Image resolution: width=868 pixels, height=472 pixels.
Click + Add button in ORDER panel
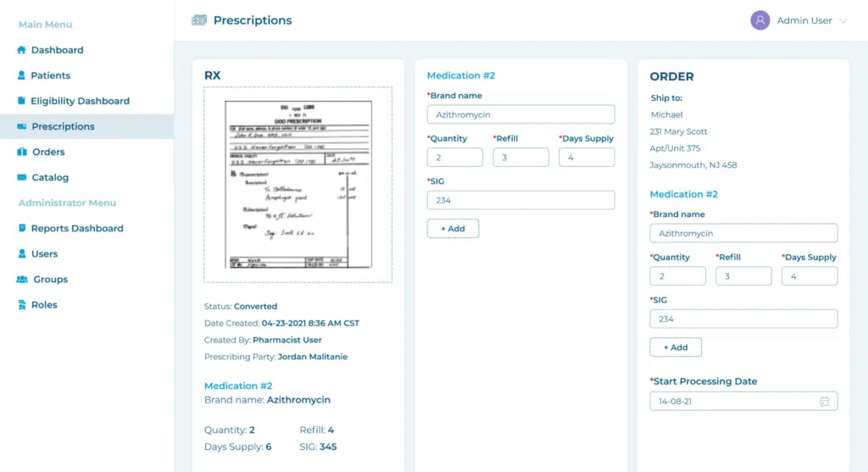click(x=676, y=347)
